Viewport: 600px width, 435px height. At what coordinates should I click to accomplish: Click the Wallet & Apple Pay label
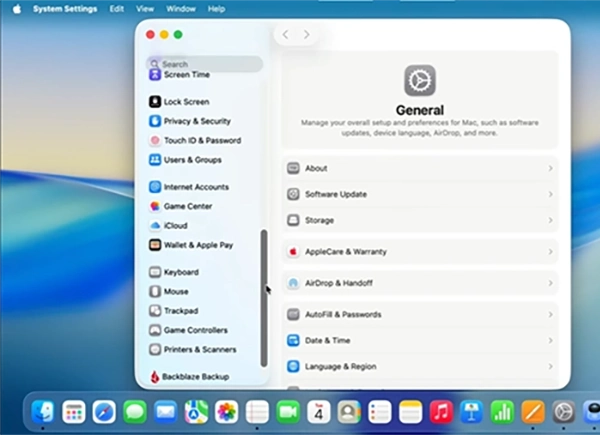[198, 245]
